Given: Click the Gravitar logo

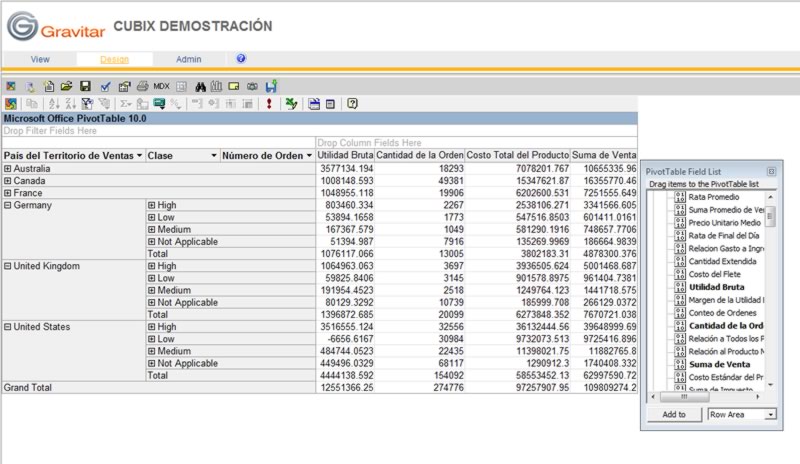Looking at the screenshot, I should coord(56,27).
